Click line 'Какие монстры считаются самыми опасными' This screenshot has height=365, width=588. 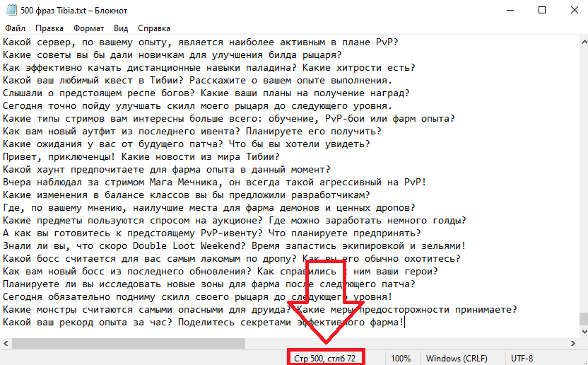[260, 310]
